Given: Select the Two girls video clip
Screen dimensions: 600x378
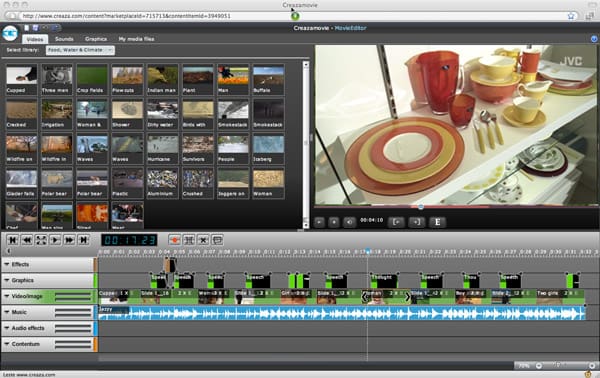Looking at the screenshot, I should [560, 297].
